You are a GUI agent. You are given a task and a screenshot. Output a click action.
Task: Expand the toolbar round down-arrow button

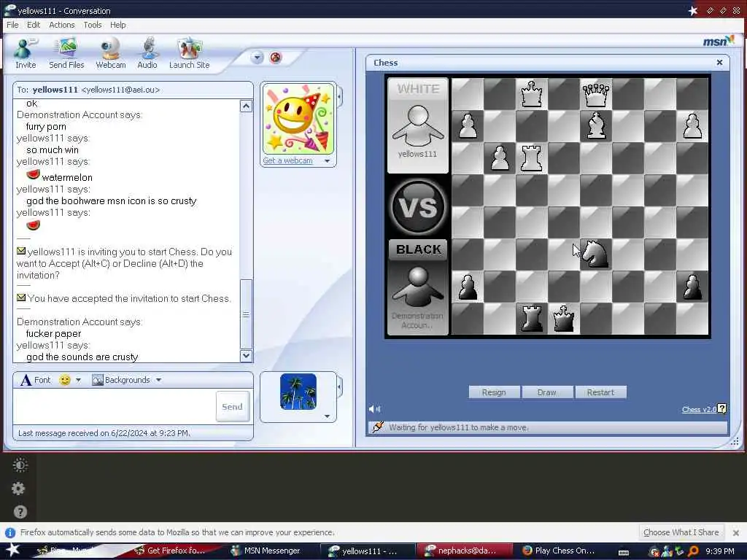[x=257, y=58]
